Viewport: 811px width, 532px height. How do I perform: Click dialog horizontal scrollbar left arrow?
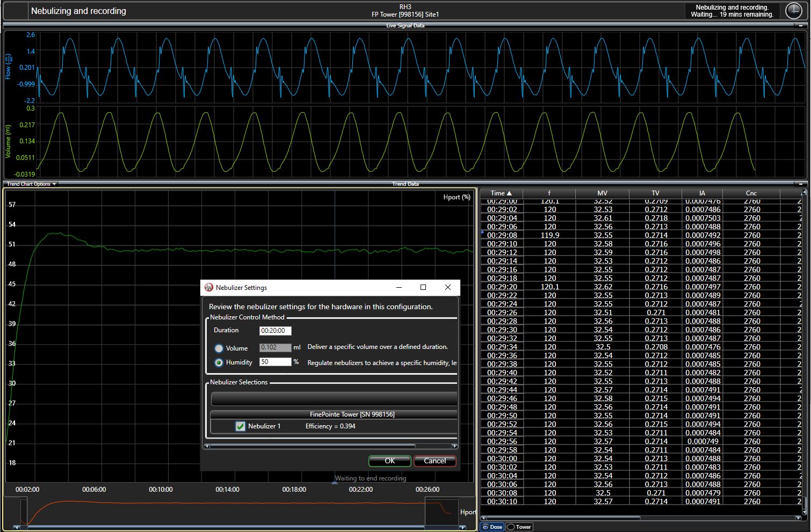point(206,446)
